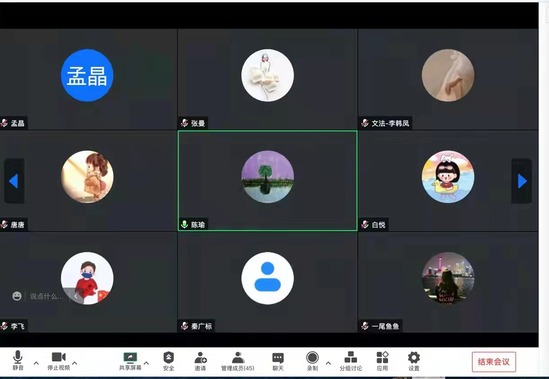Expand recording options arrow beside 录制

[328, 363]
